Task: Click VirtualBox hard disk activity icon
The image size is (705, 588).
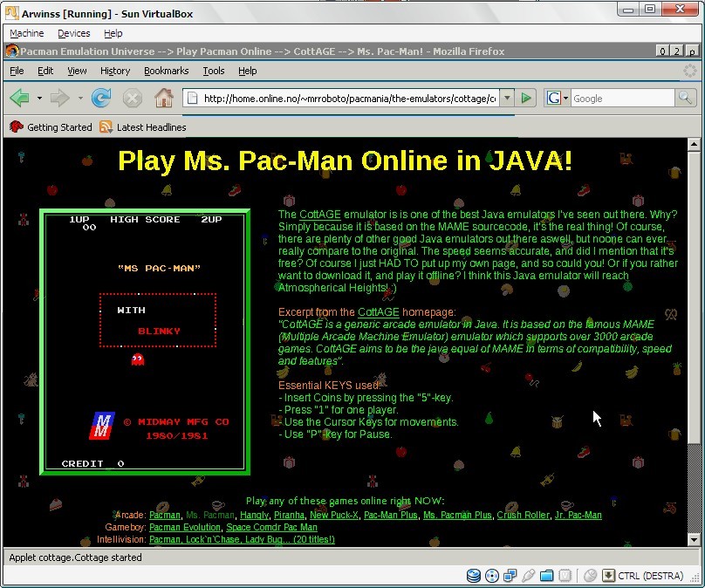Action: click(x=474, y=576)
